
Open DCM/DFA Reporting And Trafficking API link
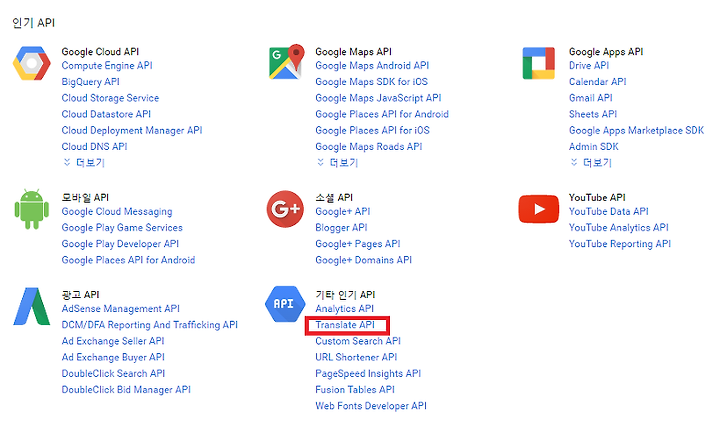coord(150,325)
